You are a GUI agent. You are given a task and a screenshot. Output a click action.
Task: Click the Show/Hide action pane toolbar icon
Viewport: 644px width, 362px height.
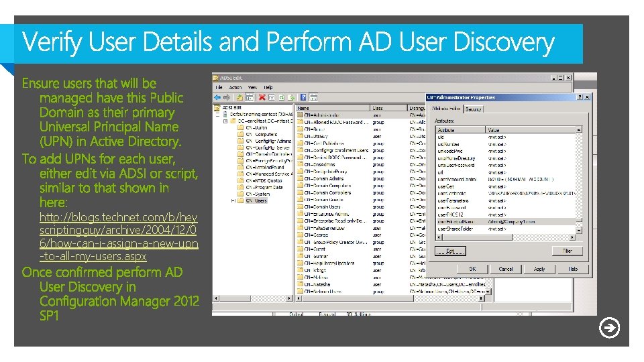click(x=313, y=97)
